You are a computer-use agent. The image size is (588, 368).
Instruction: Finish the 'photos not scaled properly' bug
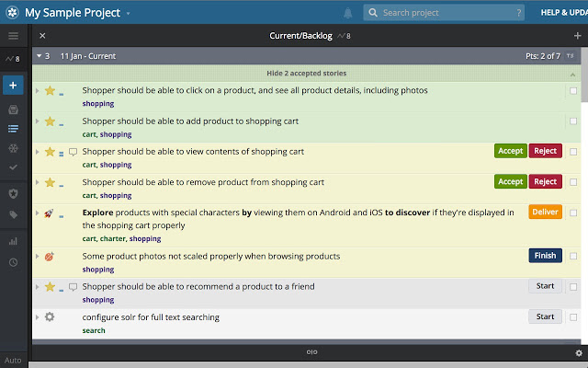point(545,256)
